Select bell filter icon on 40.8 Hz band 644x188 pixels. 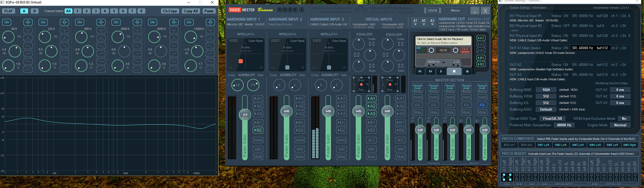[x=28, y=22]
